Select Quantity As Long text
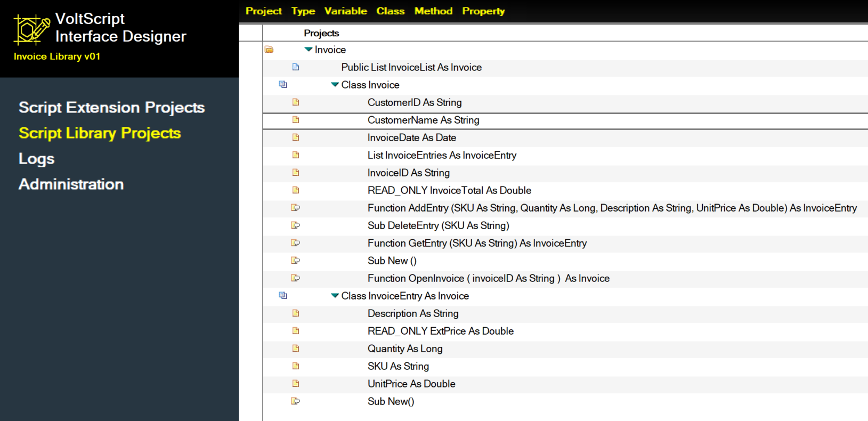The height and width of the screenshot is (421, 868). tap(405, 349)
